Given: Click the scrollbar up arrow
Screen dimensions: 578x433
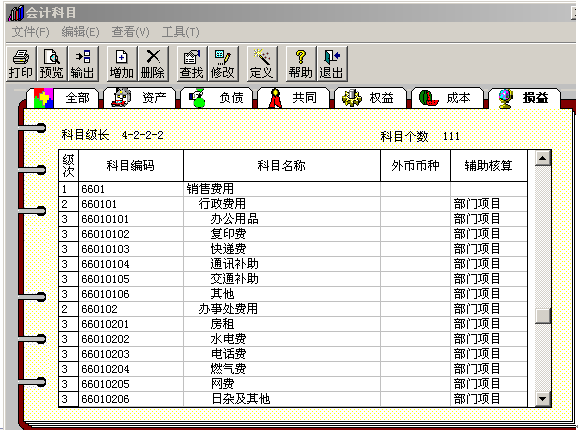Looking at the screenshot, I should point(543,158).
